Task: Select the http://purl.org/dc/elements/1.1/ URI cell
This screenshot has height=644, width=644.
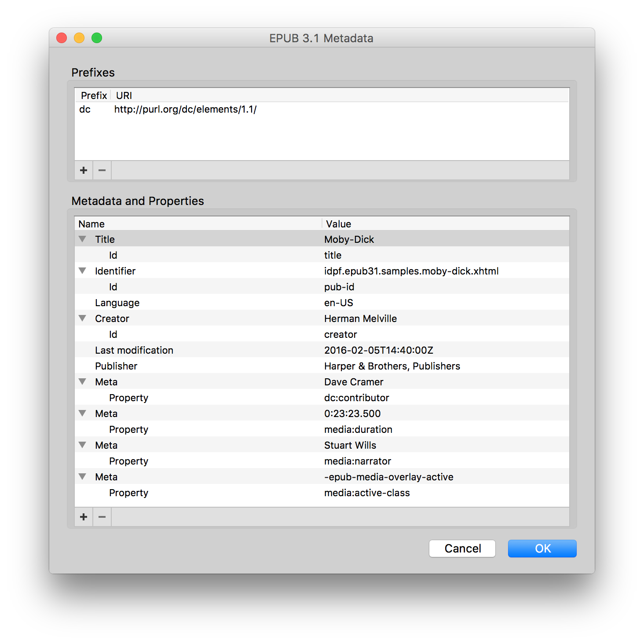Action: pyautogui.click(x=185, y=109)
